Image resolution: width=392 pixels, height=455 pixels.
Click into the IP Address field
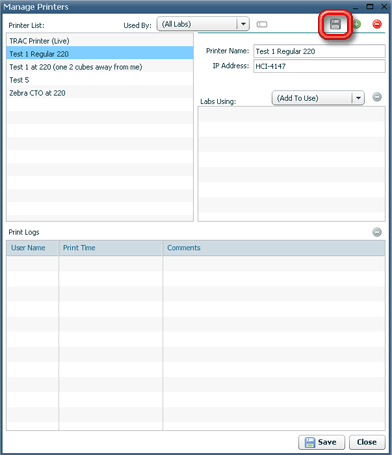point(319,66)
